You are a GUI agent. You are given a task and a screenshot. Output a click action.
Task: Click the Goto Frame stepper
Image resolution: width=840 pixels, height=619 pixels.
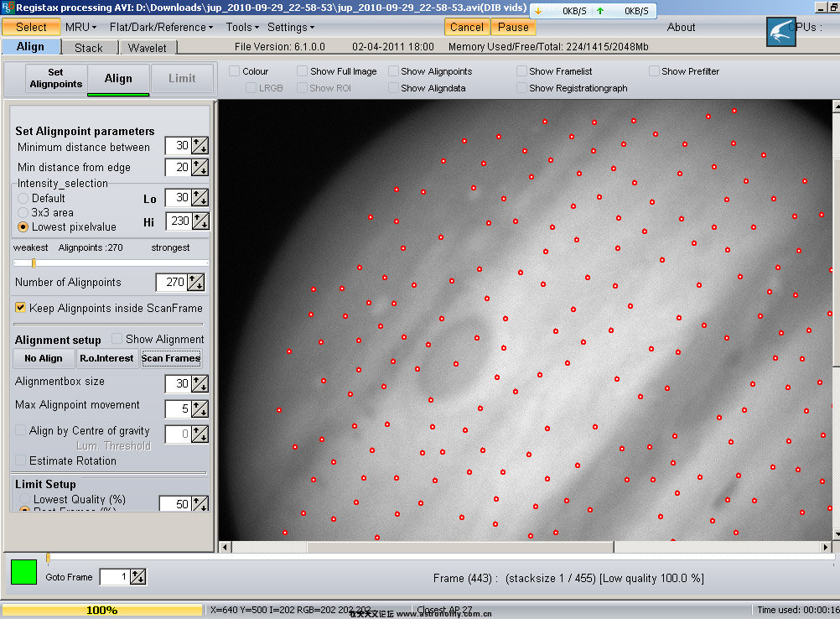(x=137, y=577)
